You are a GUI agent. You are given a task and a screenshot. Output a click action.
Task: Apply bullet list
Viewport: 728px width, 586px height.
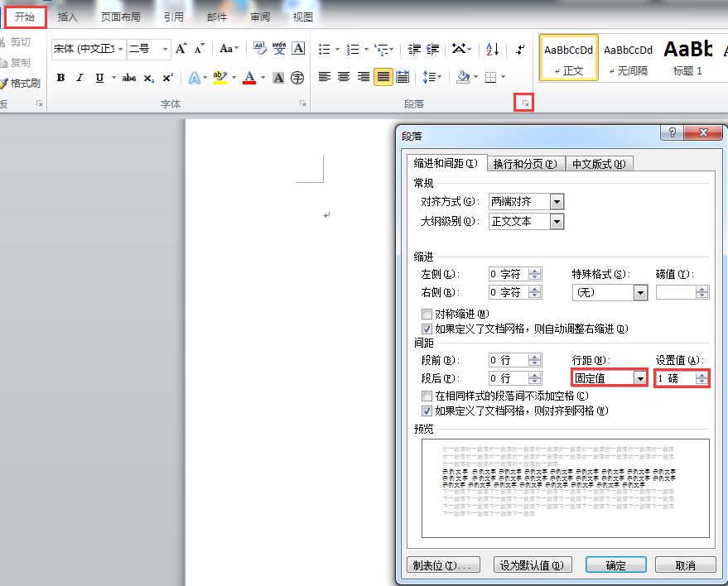(325, 49)
